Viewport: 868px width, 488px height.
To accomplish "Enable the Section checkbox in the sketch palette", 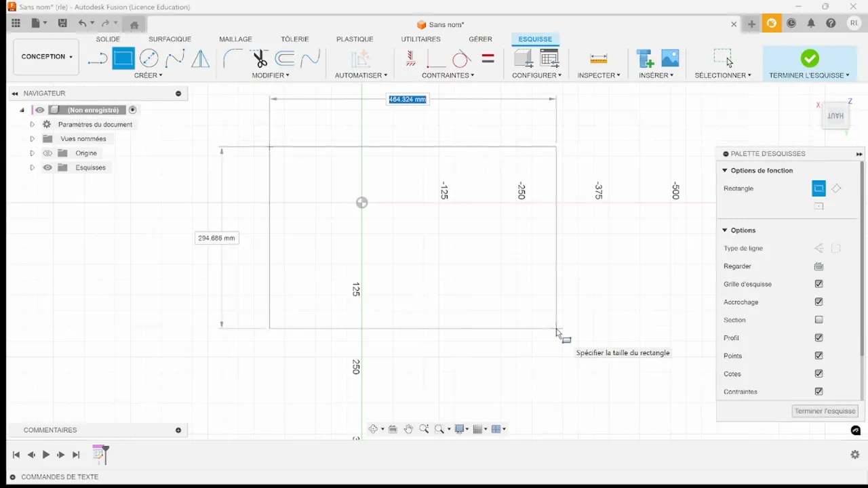I will [x=818, y=319].
